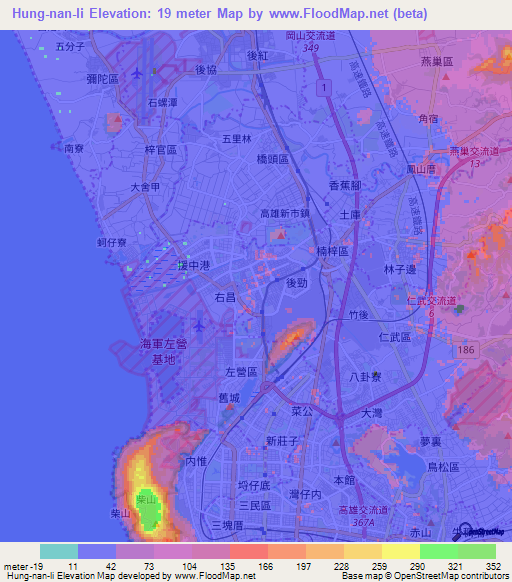This screenshot has height=582, width=512.
Task: Click the 內惟 place label
Action: pyautogui.click(x=196, y=461)
